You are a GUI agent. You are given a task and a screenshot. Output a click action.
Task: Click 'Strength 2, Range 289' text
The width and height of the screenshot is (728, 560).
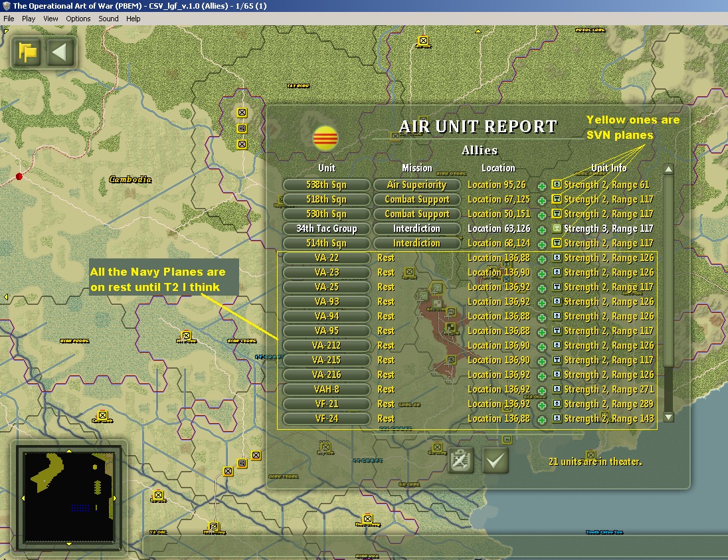[608, 404]
